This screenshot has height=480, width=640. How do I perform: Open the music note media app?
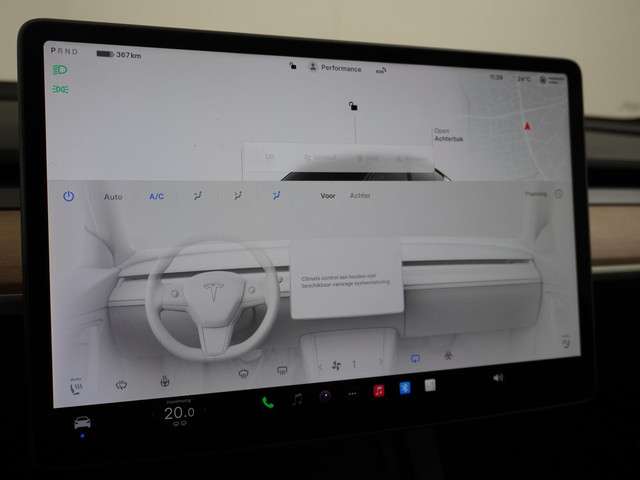coord(297,399)
